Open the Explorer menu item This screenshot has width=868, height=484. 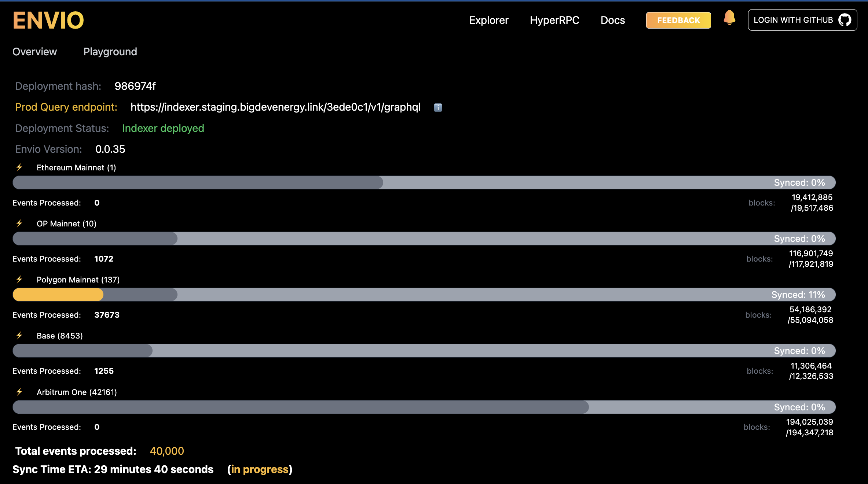point(489,20)
